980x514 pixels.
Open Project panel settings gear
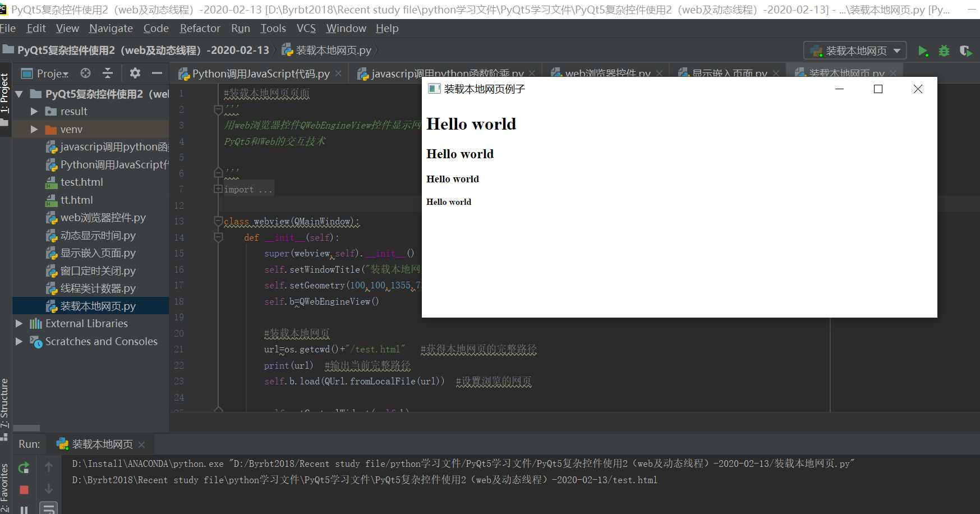click(x=135, y=73)
